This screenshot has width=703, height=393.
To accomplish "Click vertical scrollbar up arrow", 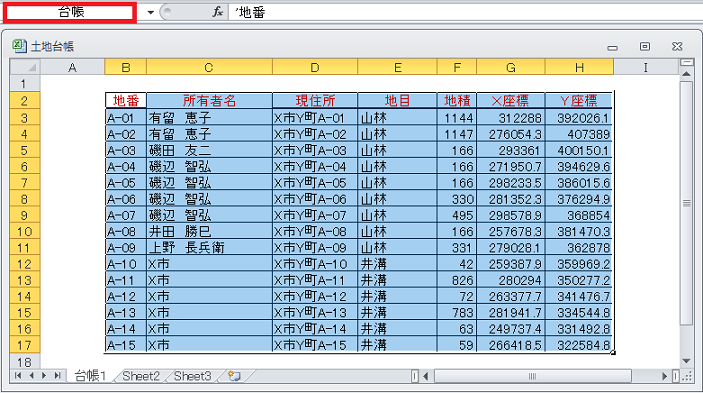I will coord(686,73).
